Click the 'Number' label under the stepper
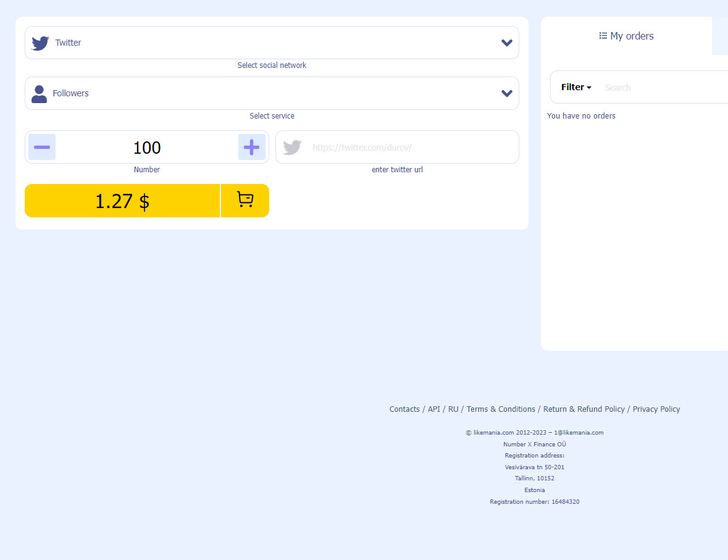The image size is (728, 560). coord(147,170)
